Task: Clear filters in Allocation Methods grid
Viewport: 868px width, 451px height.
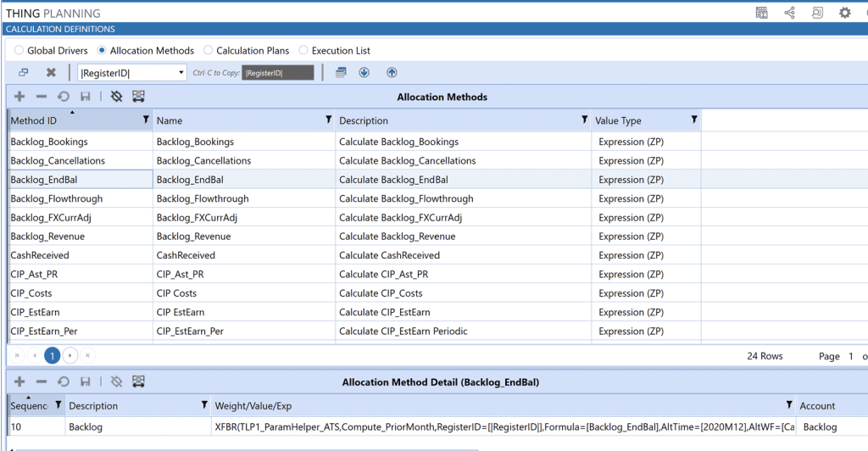Action: click(x=116, y=97)
